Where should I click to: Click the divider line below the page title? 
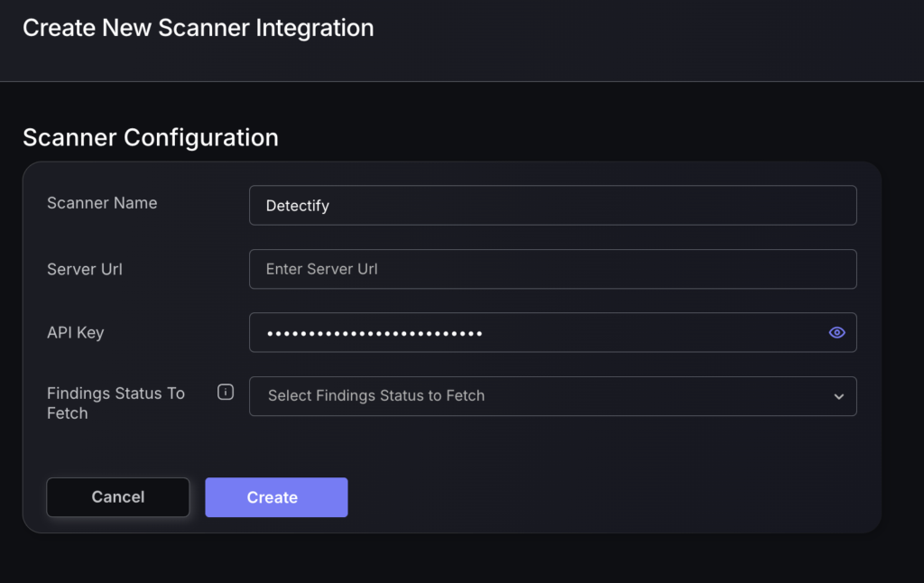coord(462,82)
